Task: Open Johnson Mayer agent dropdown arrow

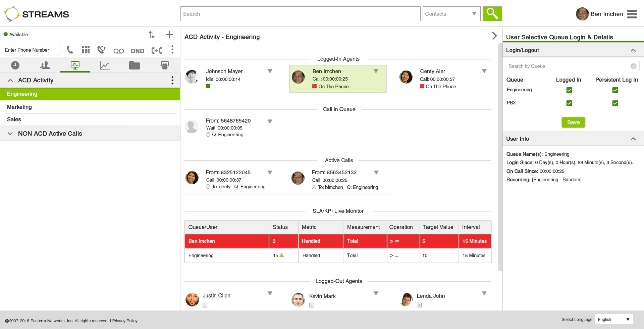Action: [x=270, y=71]
